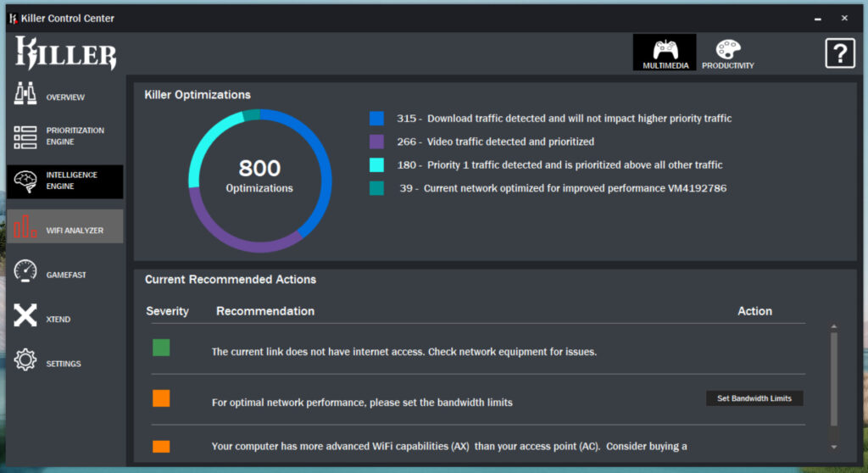
Task: Click the cyan Priority 1 traffic swatch
Action: 376,165
